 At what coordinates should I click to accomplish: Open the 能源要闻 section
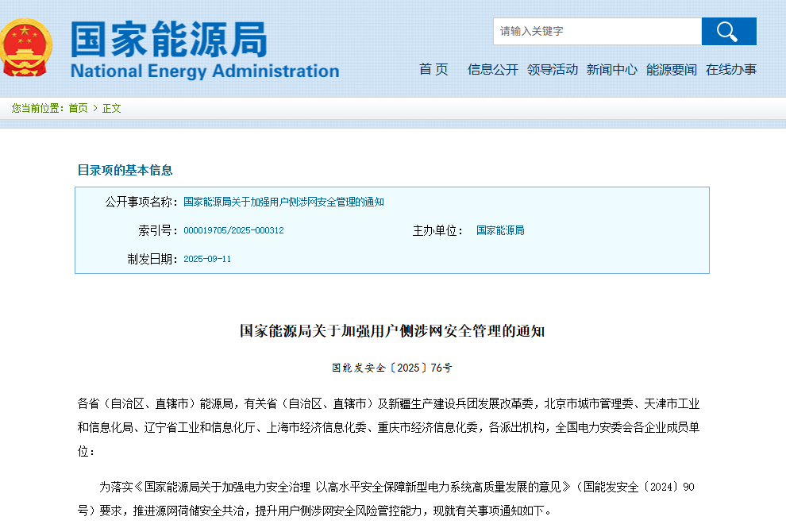[671, 70]
